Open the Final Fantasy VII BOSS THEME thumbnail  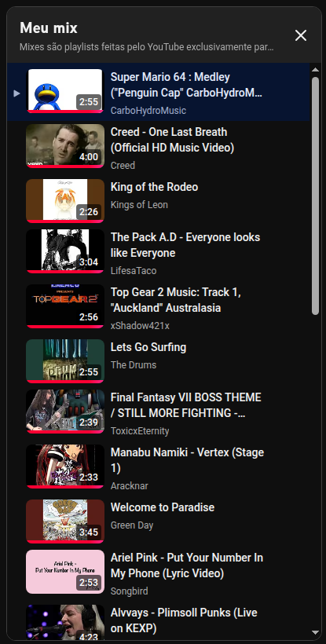[x=65, y=412]
